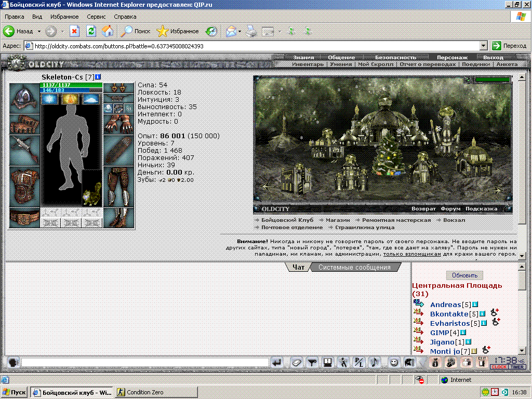Click the head silhouette icon left of chat input
The image size is (532, 399).
[13, 362]
